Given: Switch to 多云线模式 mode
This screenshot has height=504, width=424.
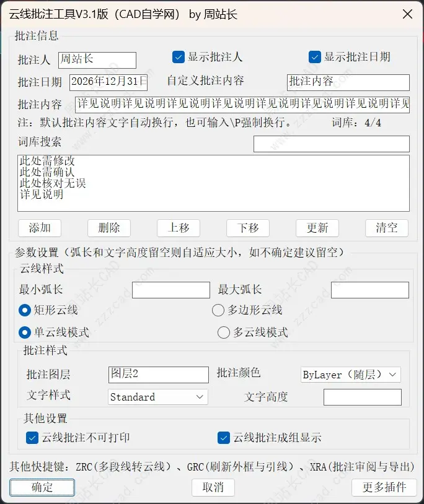Looking at the screenshot, I should (x=224, y=332).
